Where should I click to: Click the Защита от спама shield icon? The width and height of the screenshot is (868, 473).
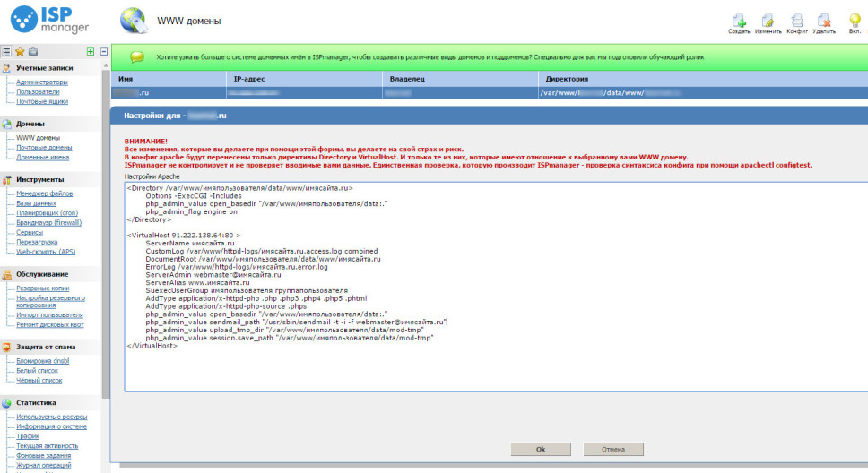click(x=6, y=347)
